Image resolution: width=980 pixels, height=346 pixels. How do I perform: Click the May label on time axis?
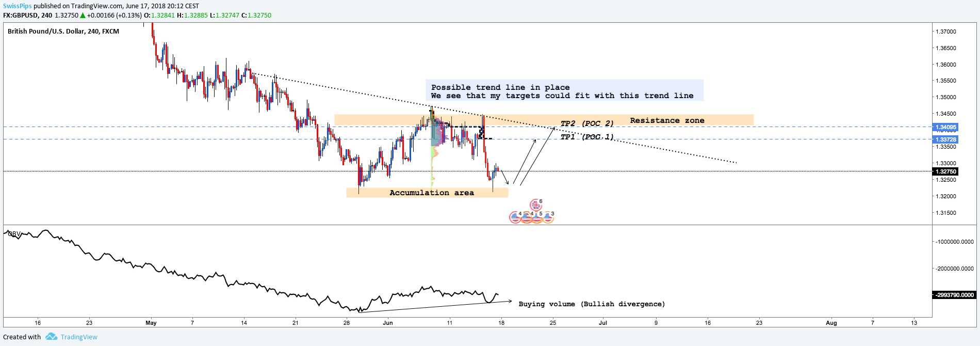point(151,323)
